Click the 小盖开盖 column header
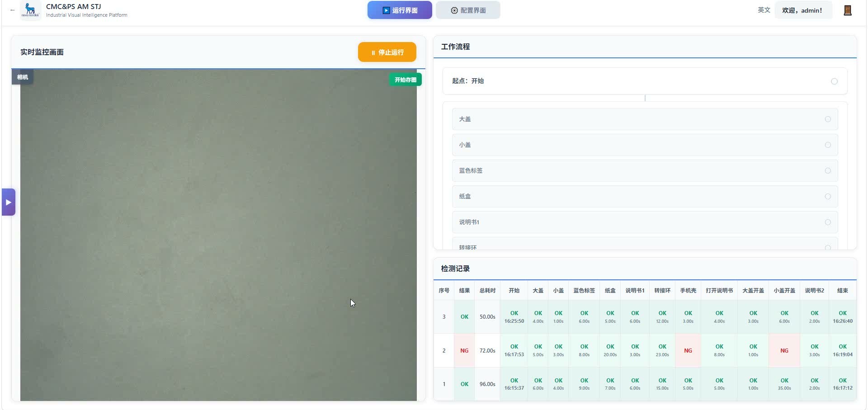 [x=784, y=291]
